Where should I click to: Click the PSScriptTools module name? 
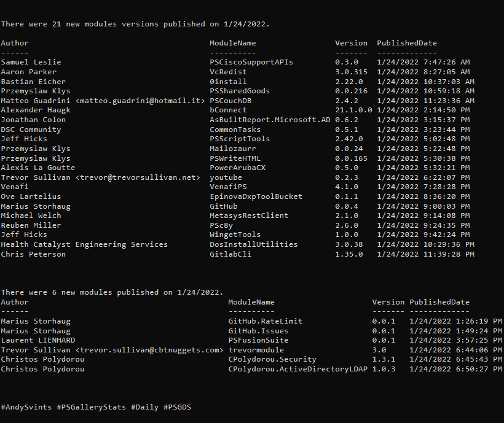[240, 139]
